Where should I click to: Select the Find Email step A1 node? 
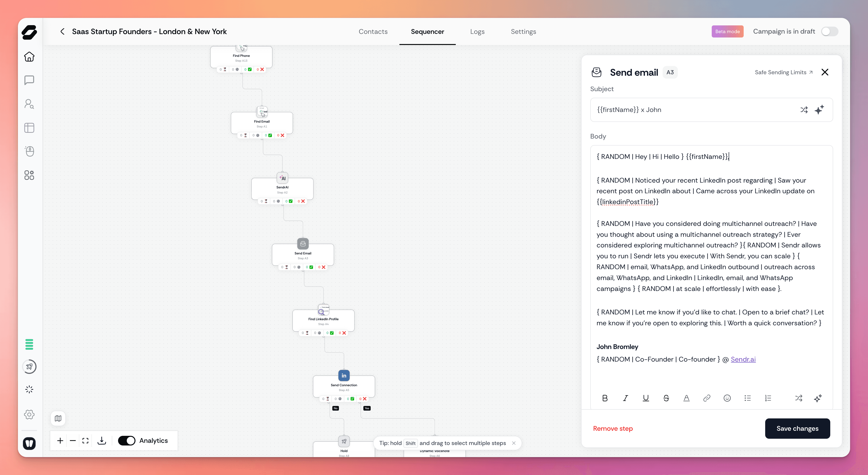pyautogui.click(x=262, y=123)
